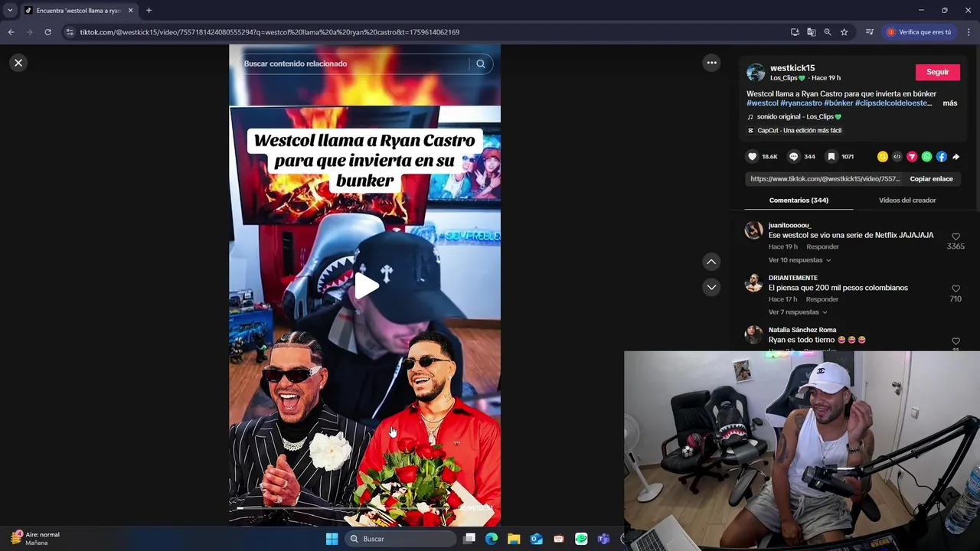The width and height of the screenshot is (980, 551).
Task: Open DRIANTEMENTE commenter profile name
Action: (x=793, y=278)
